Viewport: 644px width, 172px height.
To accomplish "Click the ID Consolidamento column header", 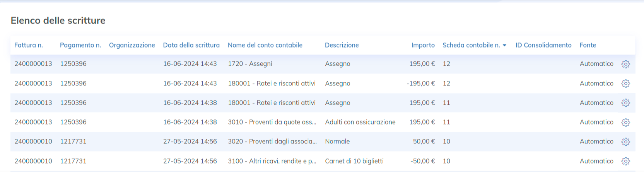I will [x=543, y=45].
